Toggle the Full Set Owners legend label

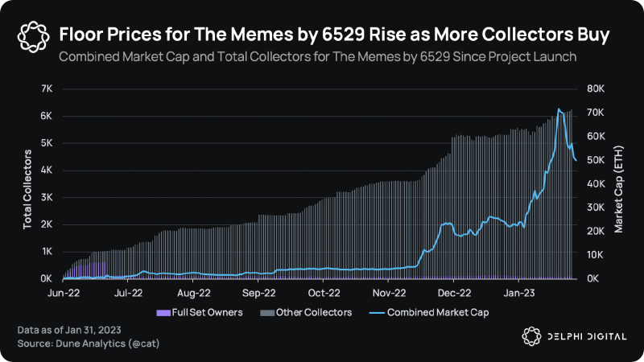pos(207,312)
